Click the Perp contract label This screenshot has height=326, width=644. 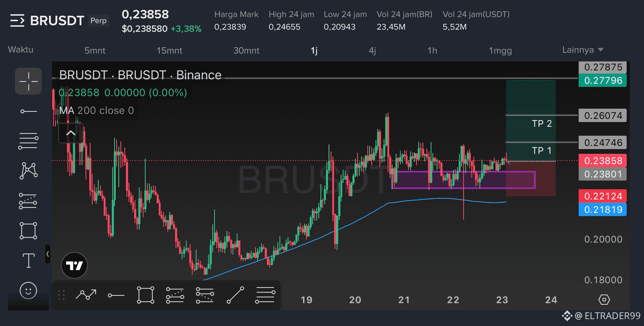(98, 20)
